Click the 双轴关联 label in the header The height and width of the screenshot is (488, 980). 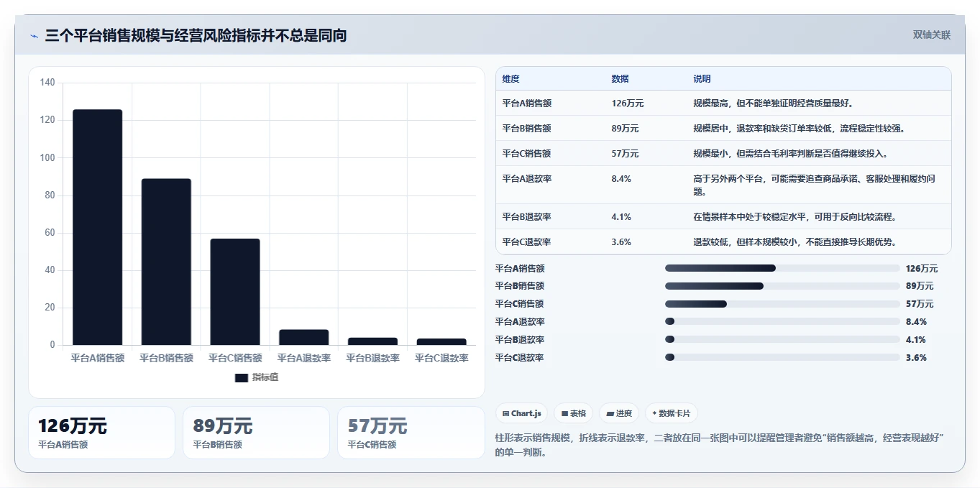932,34
